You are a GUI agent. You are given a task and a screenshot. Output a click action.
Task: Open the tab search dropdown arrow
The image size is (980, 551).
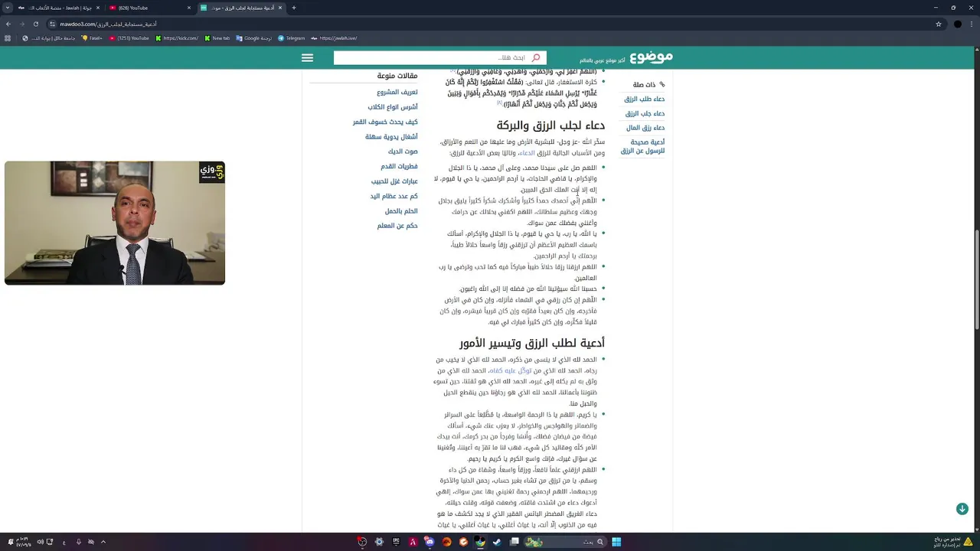[7, 8]
